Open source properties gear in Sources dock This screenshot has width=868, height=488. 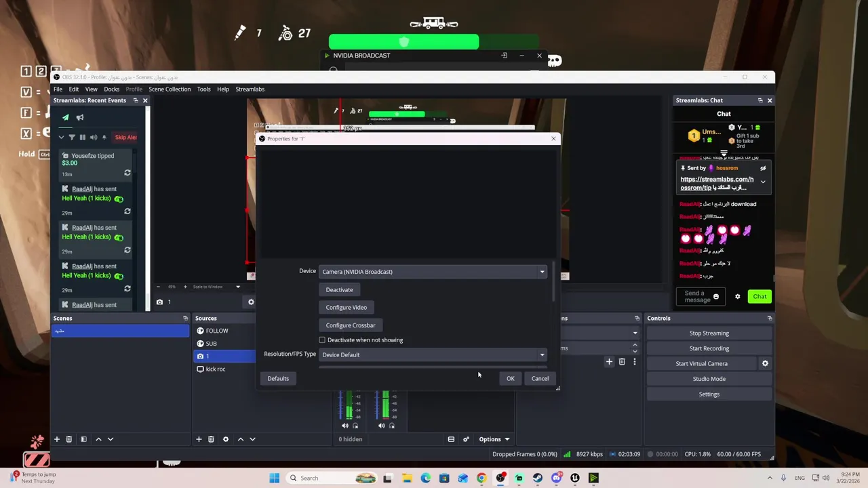pos(226,439)
